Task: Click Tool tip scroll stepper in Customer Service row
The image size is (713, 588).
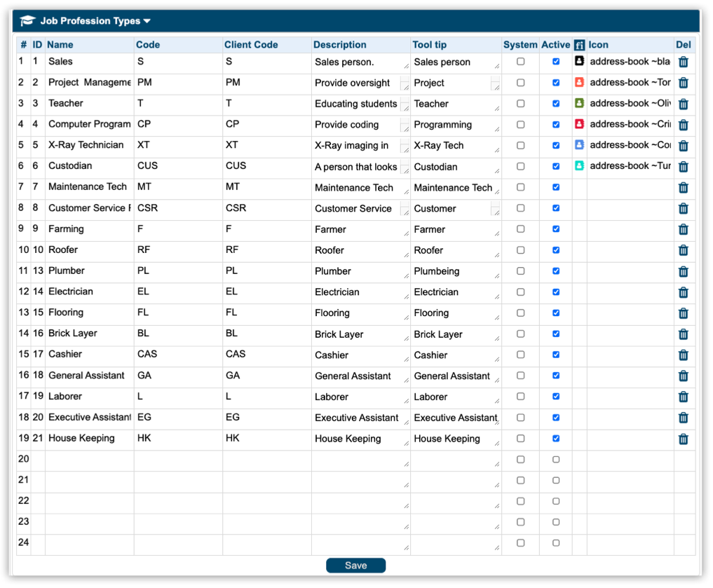Action: click(x=496, y=209)
